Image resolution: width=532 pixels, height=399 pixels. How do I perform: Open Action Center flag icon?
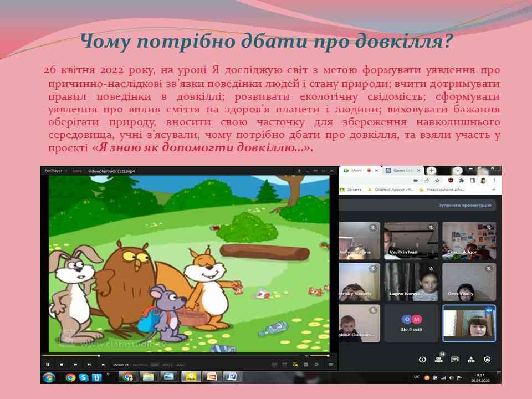coord(460,378)
